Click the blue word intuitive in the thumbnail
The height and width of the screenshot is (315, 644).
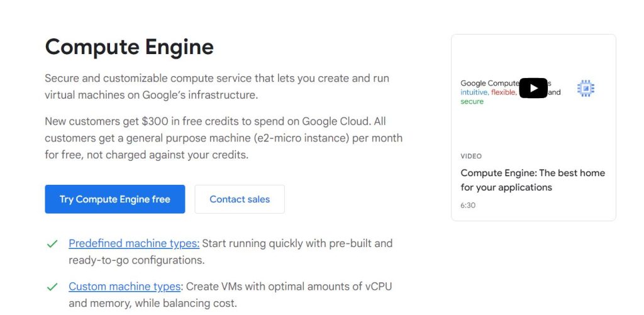(x=474, y=92)
